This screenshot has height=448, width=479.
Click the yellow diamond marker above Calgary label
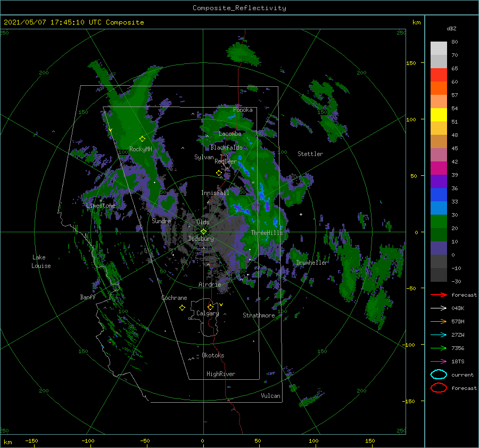[210, 307]
